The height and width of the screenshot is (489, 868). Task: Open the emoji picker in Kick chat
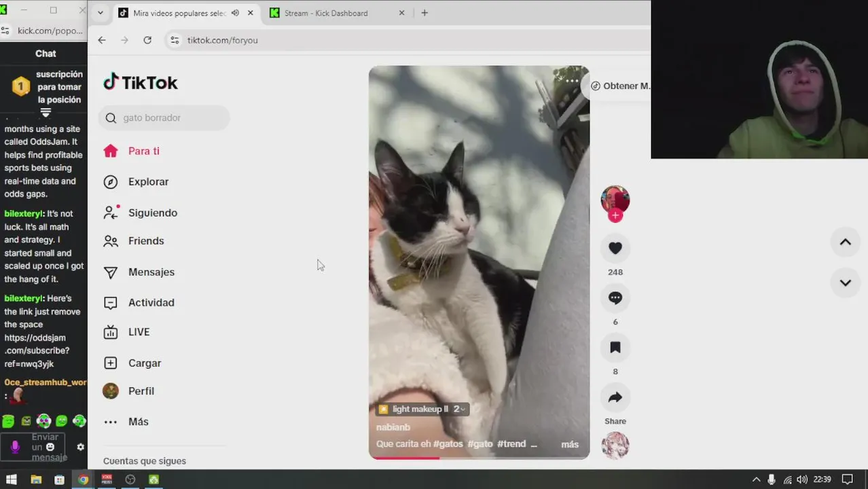(50, 447)
